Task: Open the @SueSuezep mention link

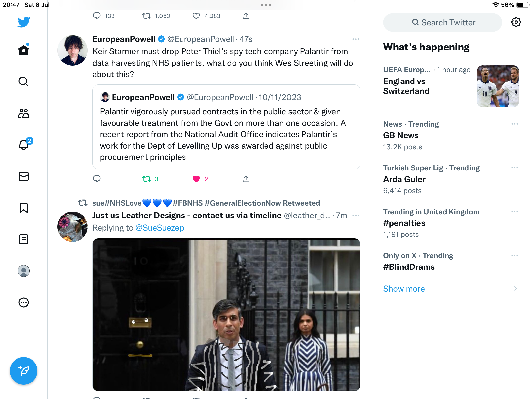Action: coord(160,228)
